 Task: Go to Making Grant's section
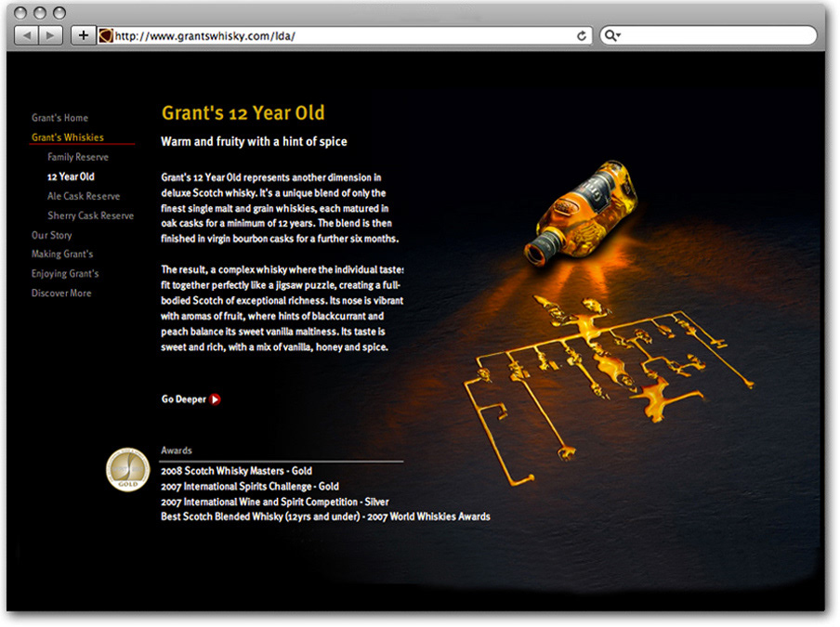tap(62, 255)
